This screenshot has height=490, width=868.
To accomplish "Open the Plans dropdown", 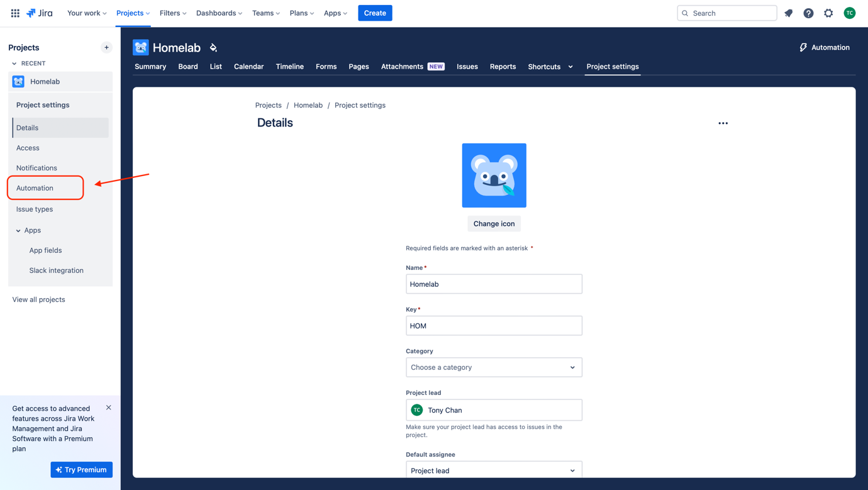I will coord(301,13).
